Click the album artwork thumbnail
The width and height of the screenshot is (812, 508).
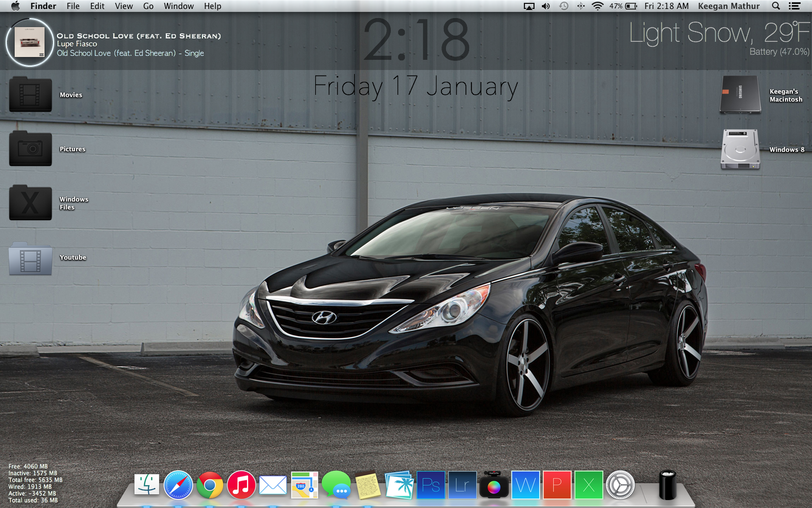click(29, 42)
